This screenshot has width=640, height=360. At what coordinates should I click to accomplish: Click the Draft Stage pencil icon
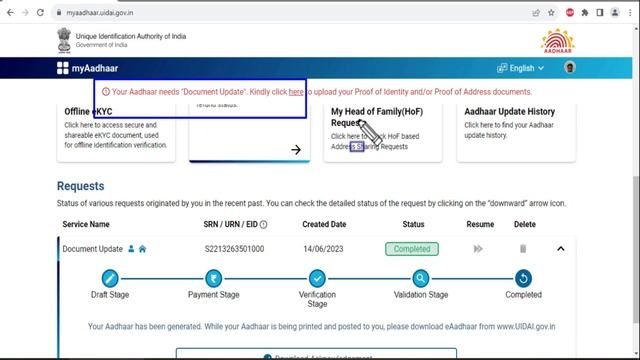pyautogui.click(x=110, y=279)
